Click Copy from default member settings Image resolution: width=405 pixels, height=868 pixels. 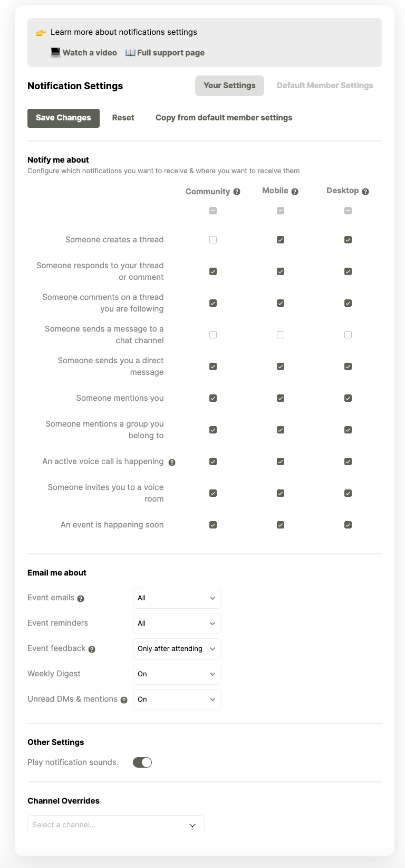click(x=224, y=118)
